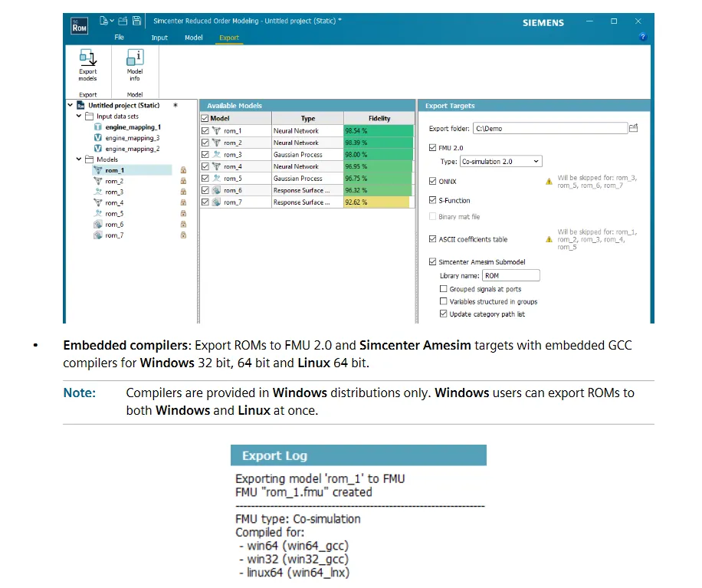702x588 pixels.
Task: Click the dataset icon next to engine_mapping_1
Action: (x=97, y=127)
